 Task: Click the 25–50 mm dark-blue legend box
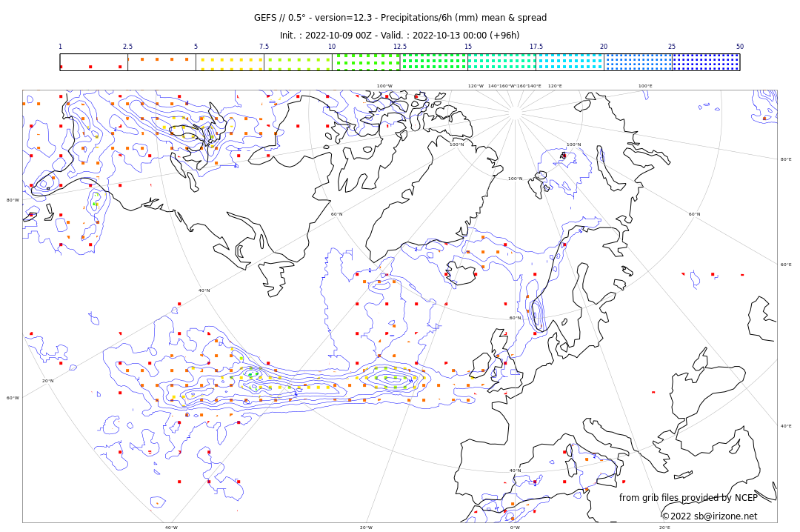[706, 62]
